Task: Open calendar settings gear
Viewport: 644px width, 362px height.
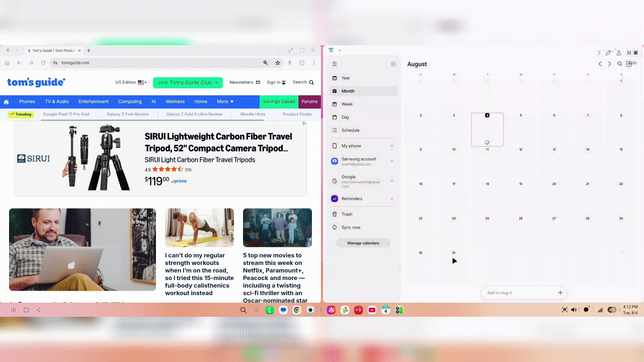Action: coord(393,64)
